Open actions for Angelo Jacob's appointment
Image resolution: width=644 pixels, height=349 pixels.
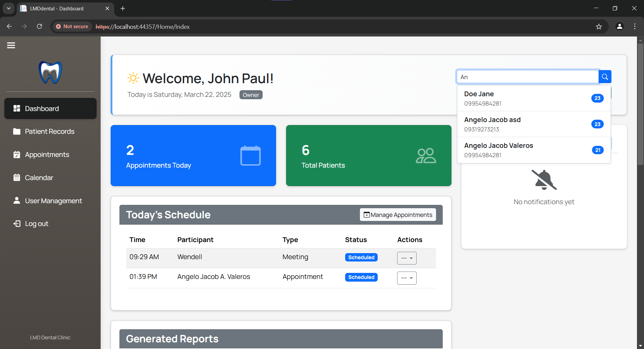[406, 278]
